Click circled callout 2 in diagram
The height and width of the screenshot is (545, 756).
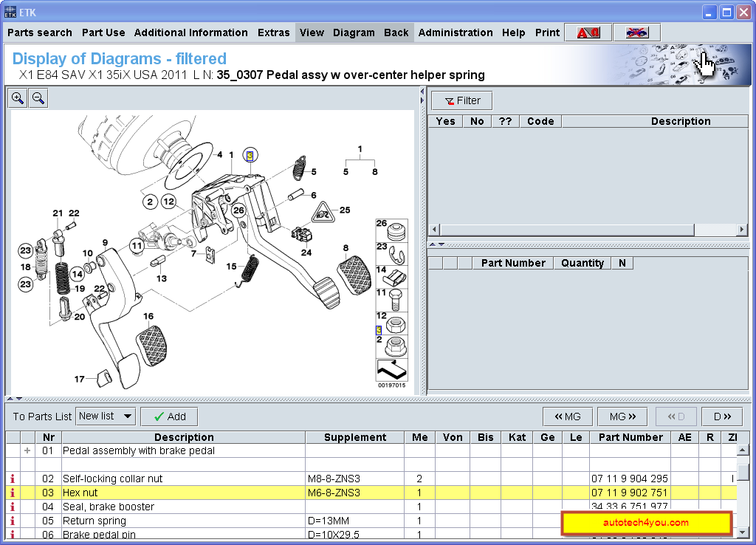[x=150, y=202]
